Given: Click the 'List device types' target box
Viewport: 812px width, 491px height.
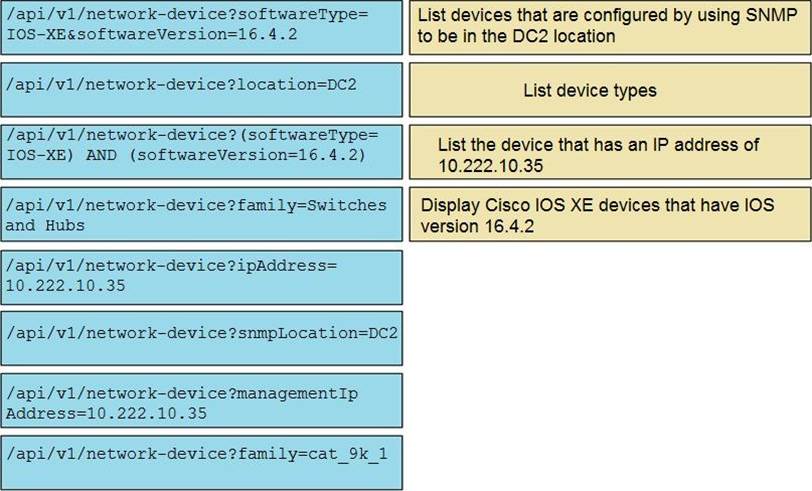Looking at the screenshot, I should point(610,90).
